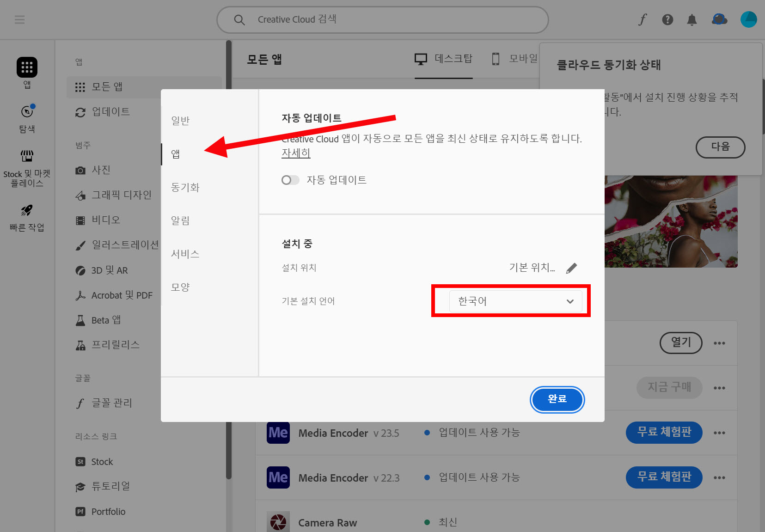765x532 pixels.
Task: Open more options beside 열기 button
Action: coord(719,343)
